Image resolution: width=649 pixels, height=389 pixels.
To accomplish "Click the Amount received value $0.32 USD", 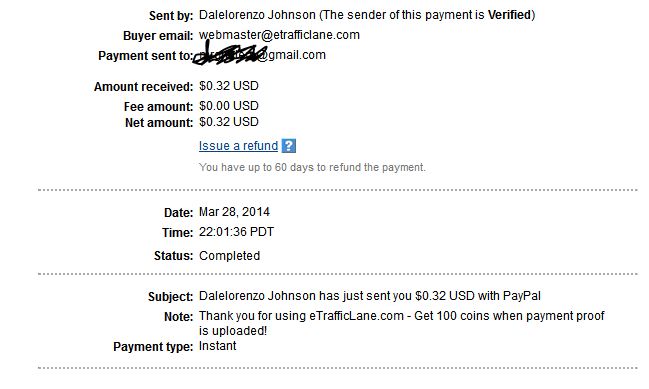I will point(229,86).
